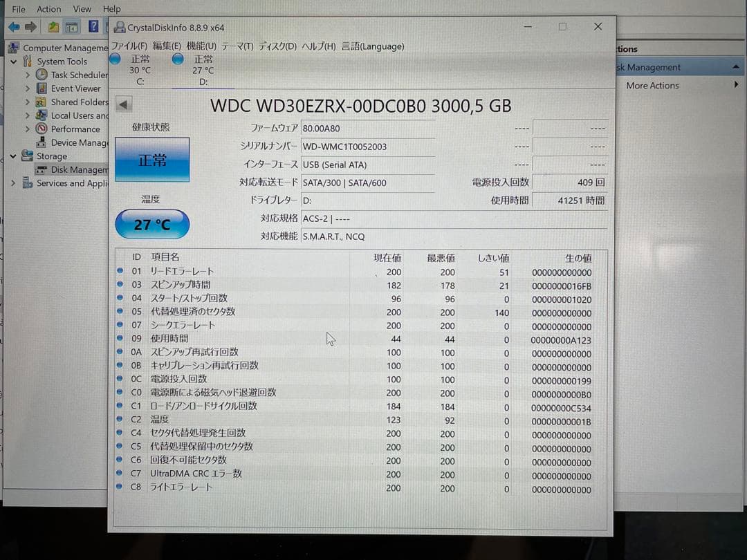Open the Action menu in Computer Management
747x560 pixels.
pyautogui.click(x=49, y=9)
